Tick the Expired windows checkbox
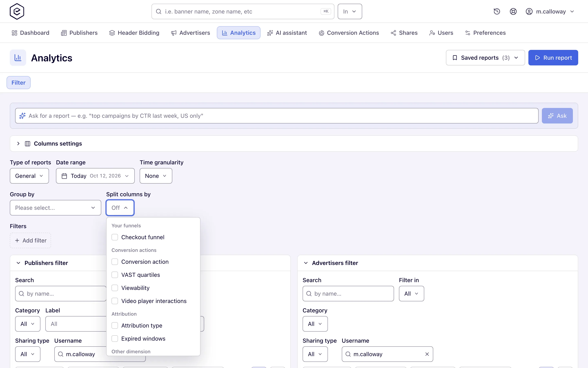Viewport: 588px width, 368px height. [x=115, y=339]
